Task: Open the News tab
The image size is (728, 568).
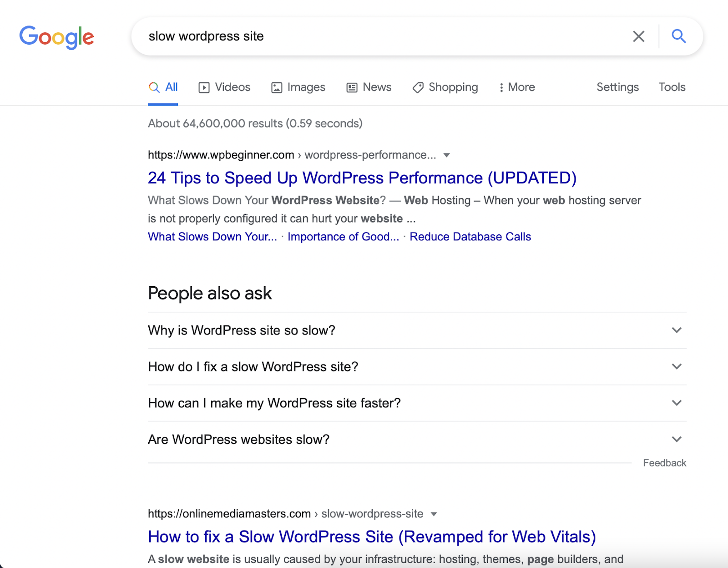Action: pyautogui.click(x=369, y=87)
